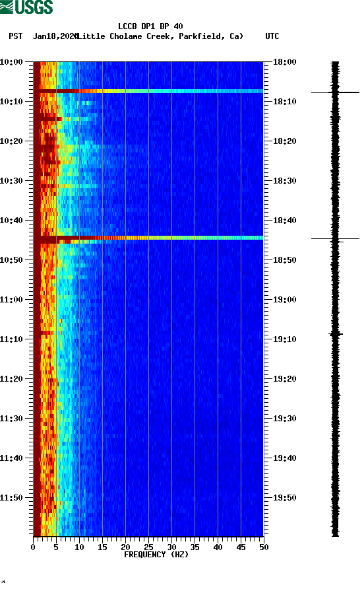
Task: Click the 11:20 PST time label
Action: [11, 379]
